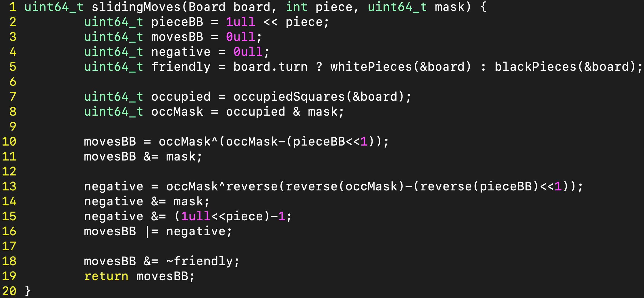Click 'movesBB |= negative;' on line 16
The image size is (644, 298).
point(158,231)
